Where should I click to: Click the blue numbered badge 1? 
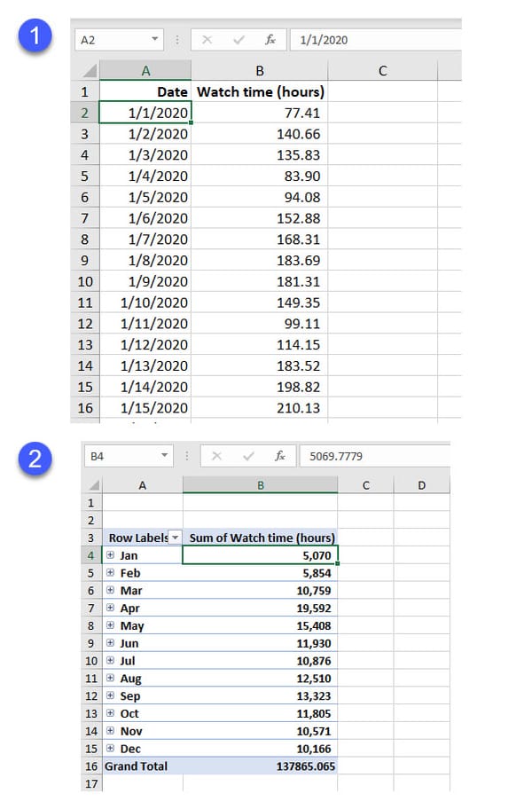click(x=34, y=37)
